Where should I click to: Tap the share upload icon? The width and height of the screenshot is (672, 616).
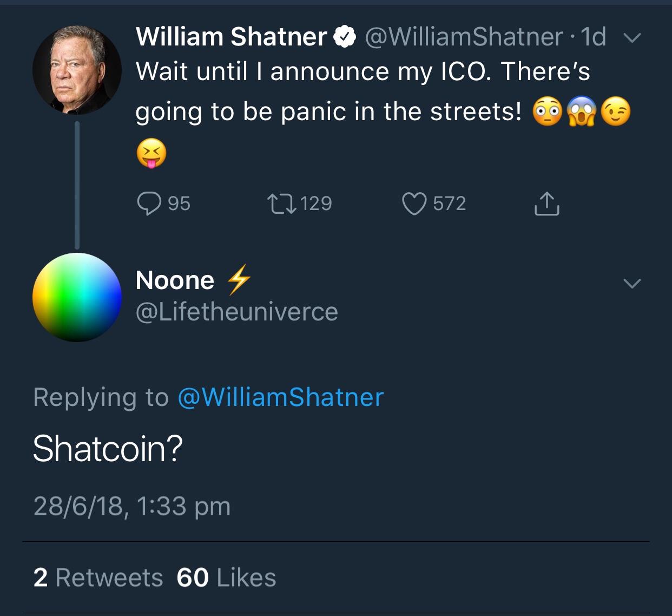pos(547,204)
